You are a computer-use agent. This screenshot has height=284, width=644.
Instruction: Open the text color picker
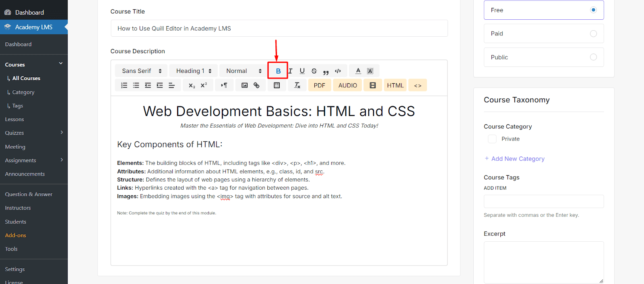click(358, 71)
